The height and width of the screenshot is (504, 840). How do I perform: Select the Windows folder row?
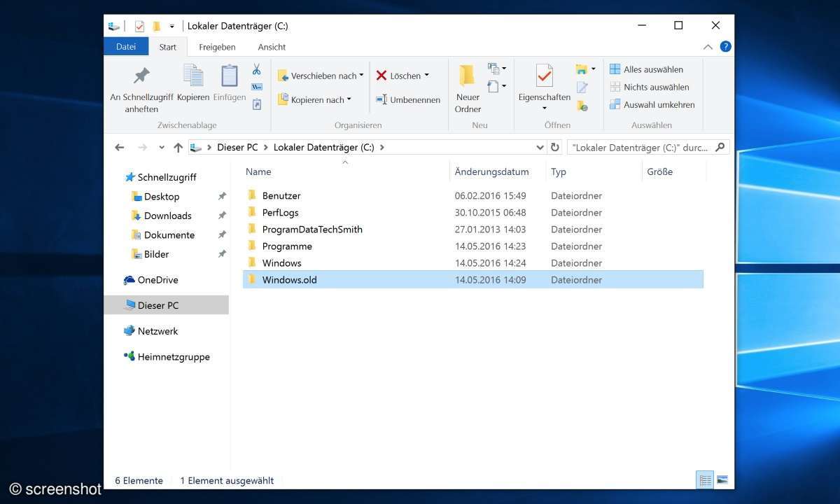click(473, 263)
